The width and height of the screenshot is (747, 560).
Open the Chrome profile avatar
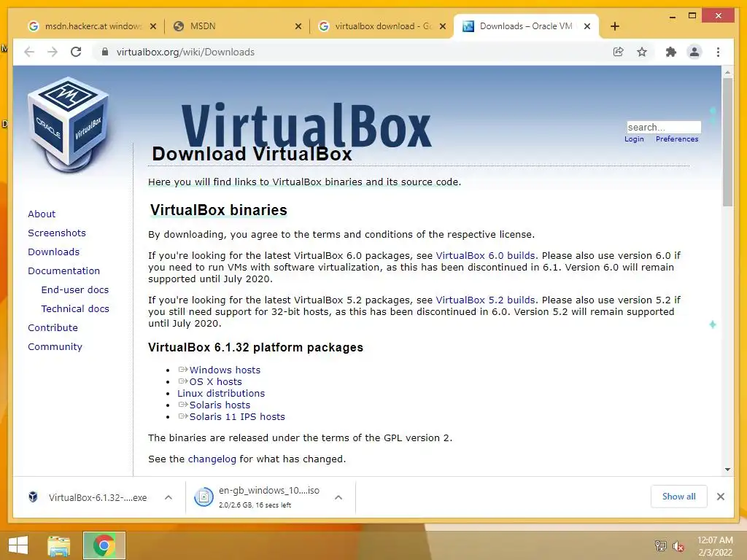coord(694,52)
